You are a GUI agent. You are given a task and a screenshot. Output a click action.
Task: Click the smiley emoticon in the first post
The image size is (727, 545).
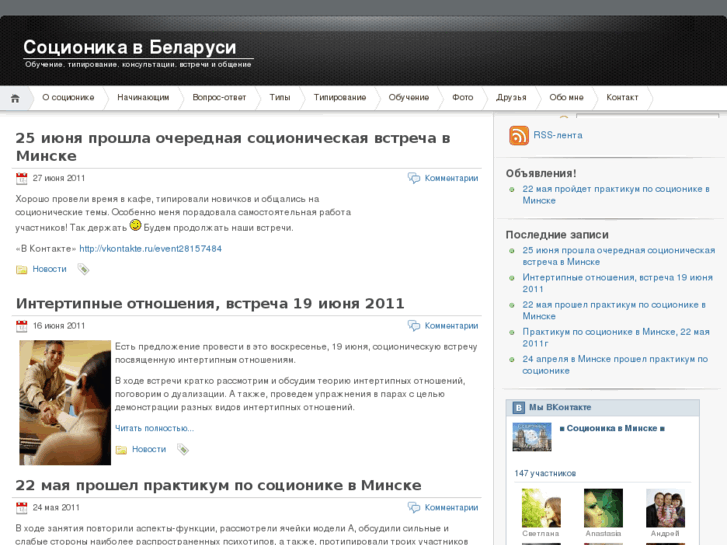pos(135,225)
